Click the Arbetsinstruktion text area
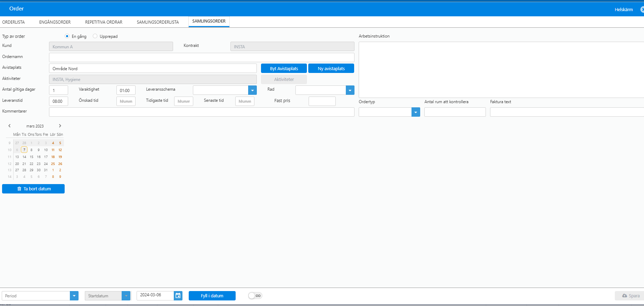 point(501,70)
